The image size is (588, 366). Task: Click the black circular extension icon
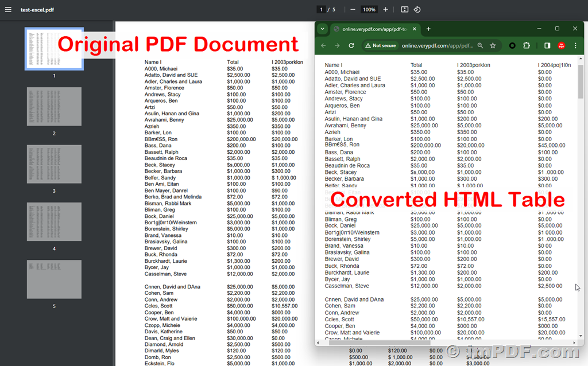(512, 45)
